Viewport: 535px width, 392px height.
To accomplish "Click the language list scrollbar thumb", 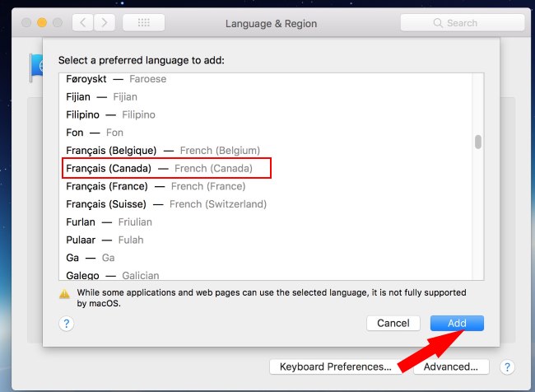I will click(x=478, y=142).
